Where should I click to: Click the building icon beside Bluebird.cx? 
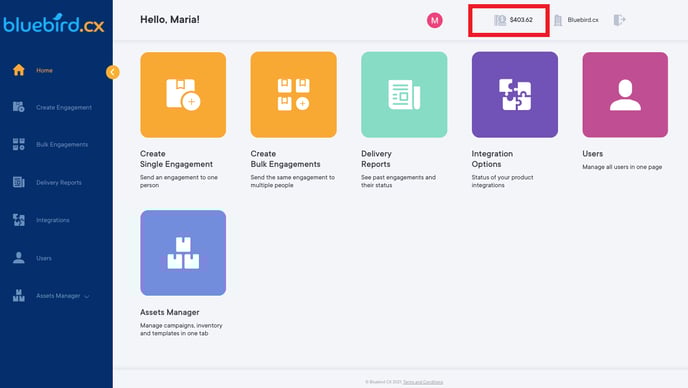558,20
